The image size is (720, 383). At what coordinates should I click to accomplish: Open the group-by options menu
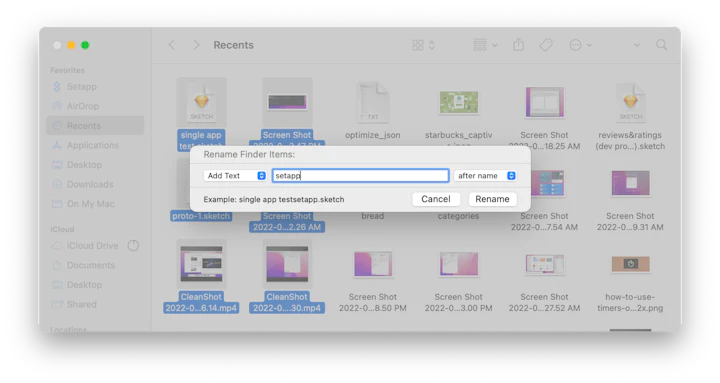point(485,45)
